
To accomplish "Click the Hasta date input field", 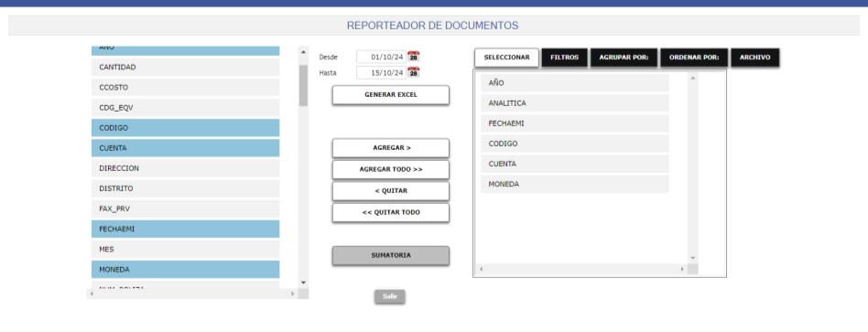I will 381,72.
